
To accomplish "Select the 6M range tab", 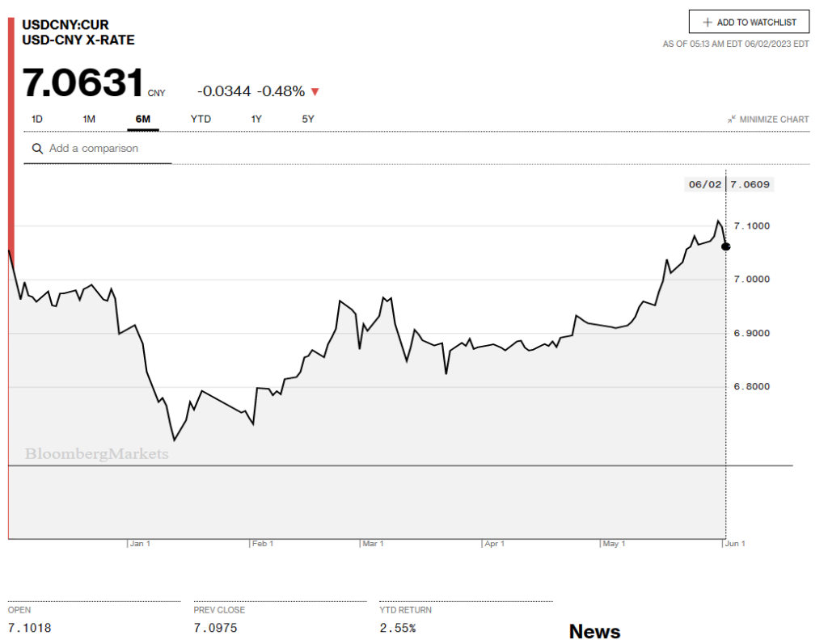I will [142, 120].
